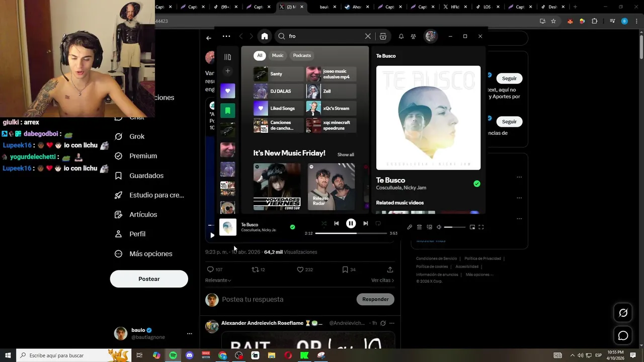Toggle Your Library sidebar in Spotify
The width and height of the screenshot is (644, 362).
click(227, 57)
